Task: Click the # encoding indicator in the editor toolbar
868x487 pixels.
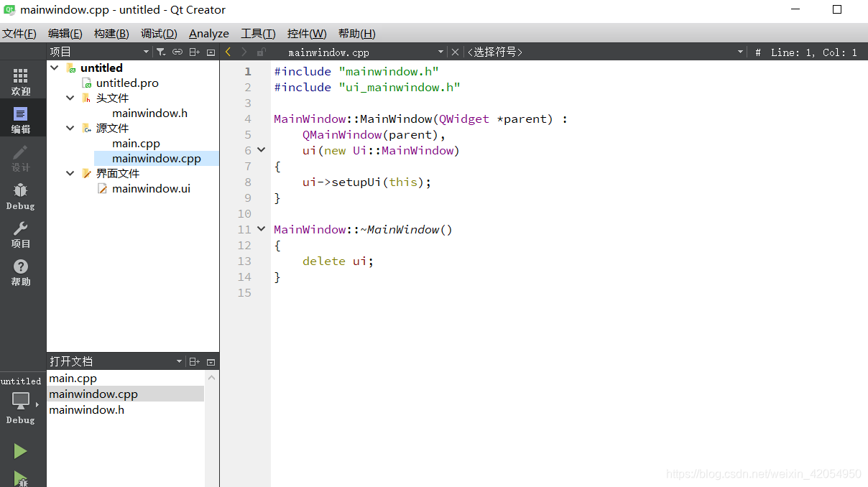Action: pos(758,52)
